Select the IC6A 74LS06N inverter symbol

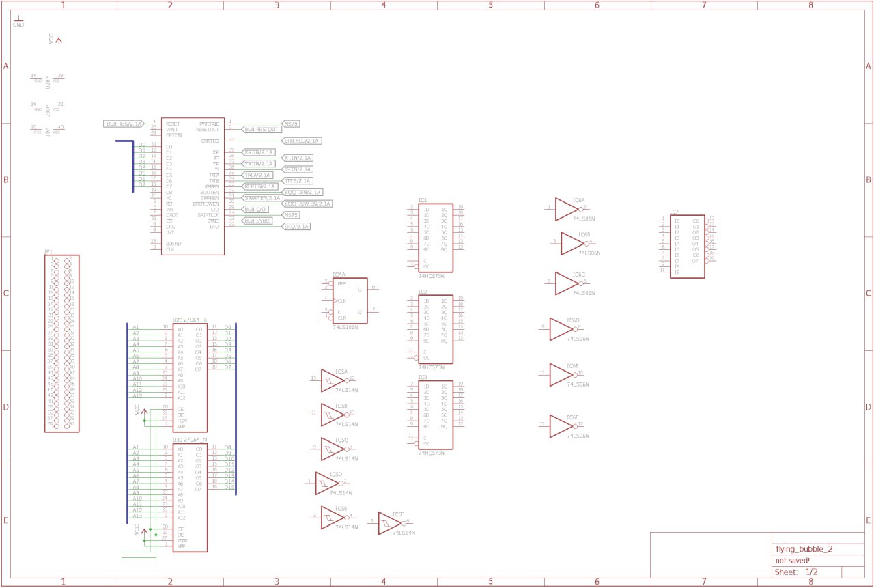pos(566,210)
